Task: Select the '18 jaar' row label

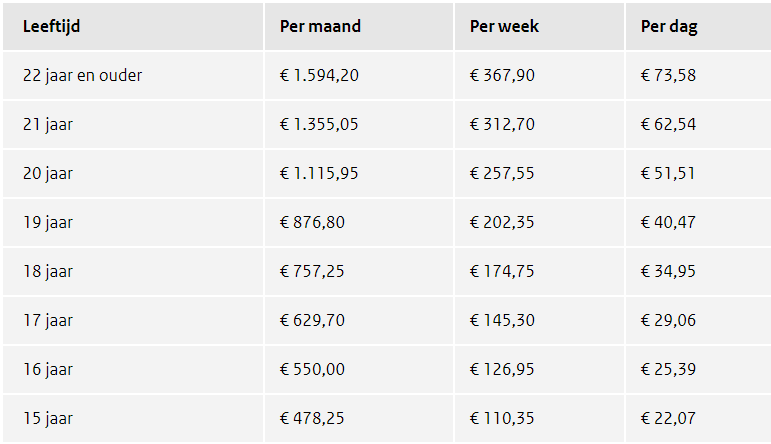Action: click(x=48, y=272)
